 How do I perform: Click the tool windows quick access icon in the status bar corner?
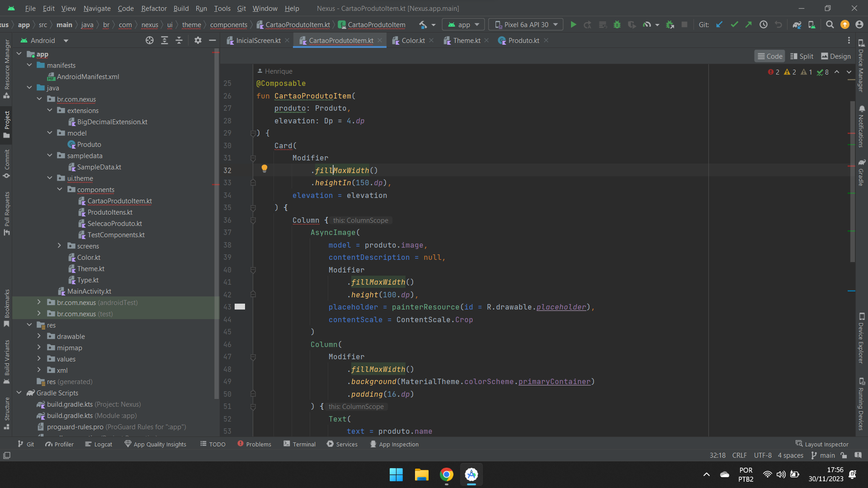7,455
